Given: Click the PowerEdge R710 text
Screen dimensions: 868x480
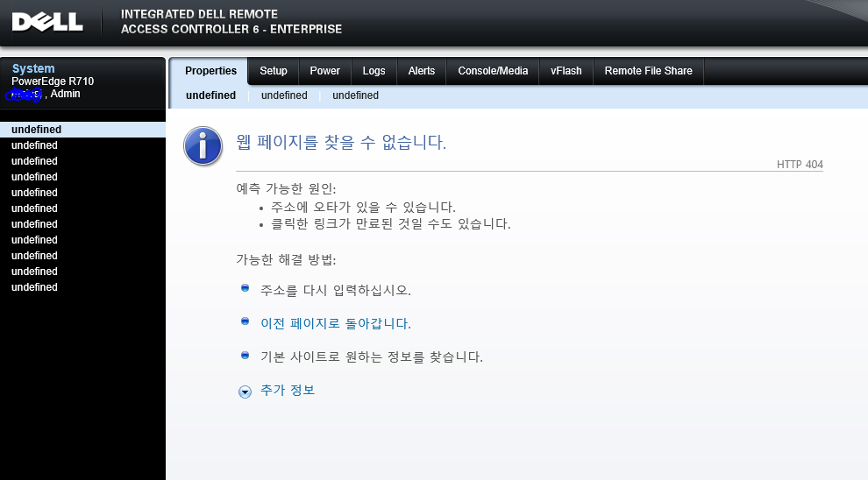Looking at the screenshot, I should pyautogui.click(x=53, y=81).
